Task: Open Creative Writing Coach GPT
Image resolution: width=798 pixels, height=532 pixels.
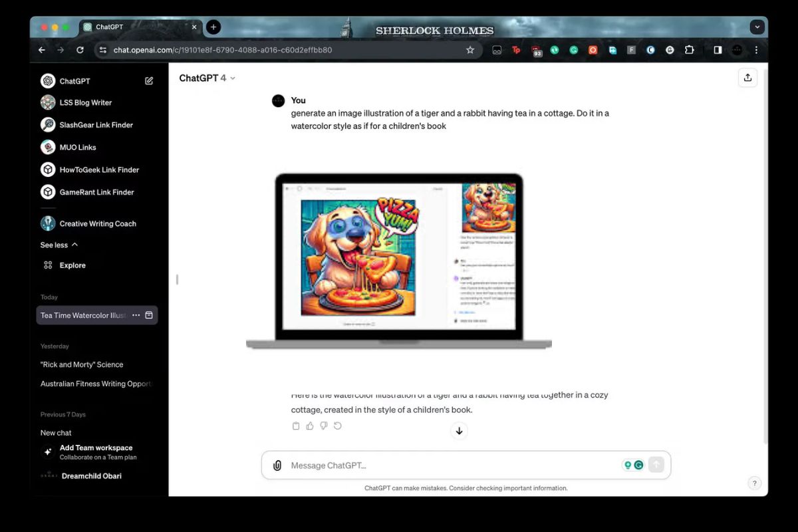Action: coord(97,223)
